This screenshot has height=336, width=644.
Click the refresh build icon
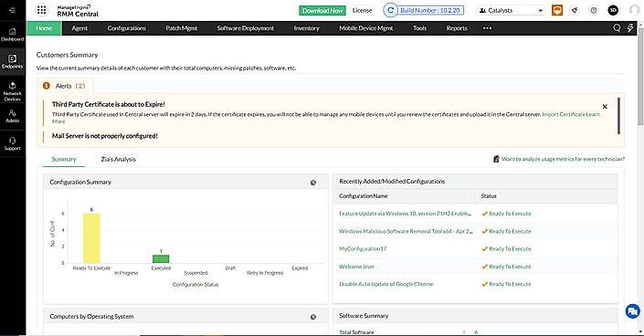(390, 10)
